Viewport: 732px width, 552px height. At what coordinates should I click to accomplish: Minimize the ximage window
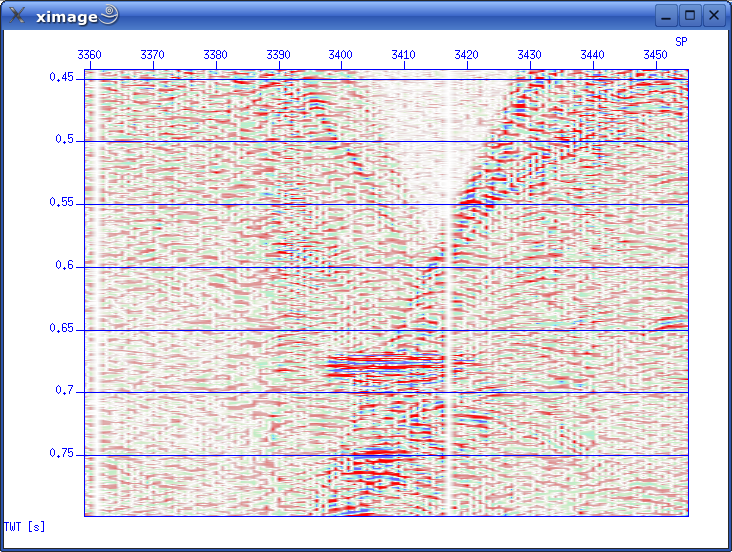click(666, 15)
